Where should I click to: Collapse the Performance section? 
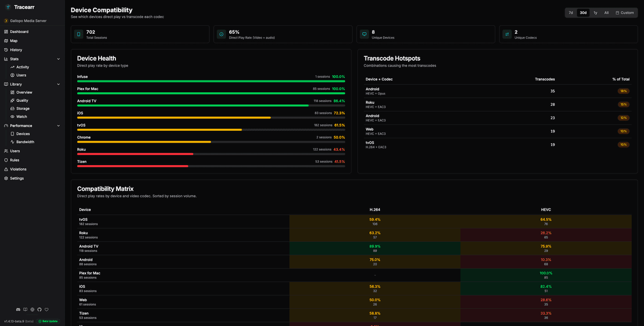[58, 125]
